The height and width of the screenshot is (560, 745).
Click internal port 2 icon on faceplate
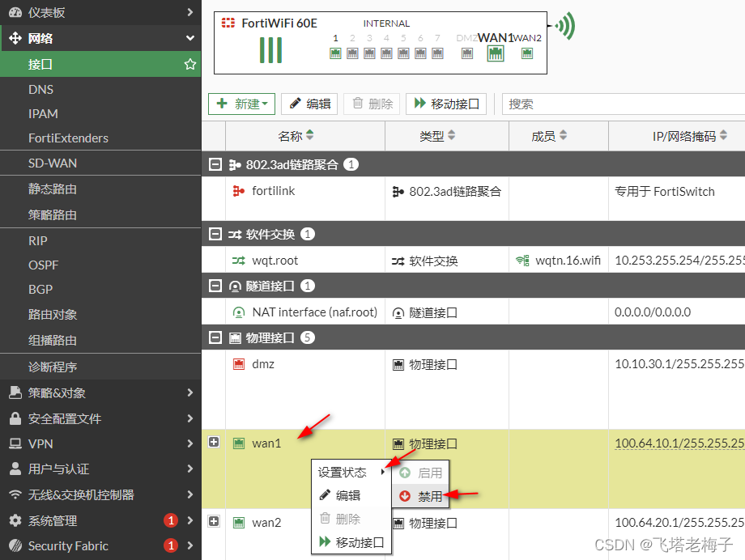click(x=352, y=53)
